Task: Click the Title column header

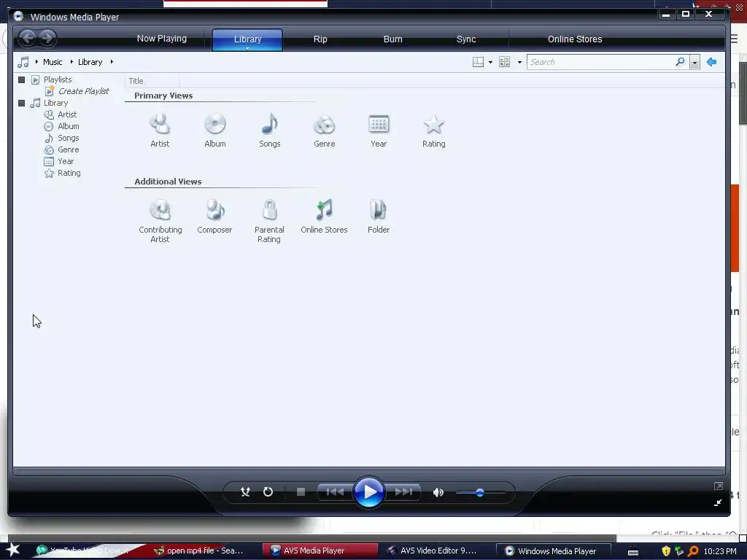Action: 152,81
